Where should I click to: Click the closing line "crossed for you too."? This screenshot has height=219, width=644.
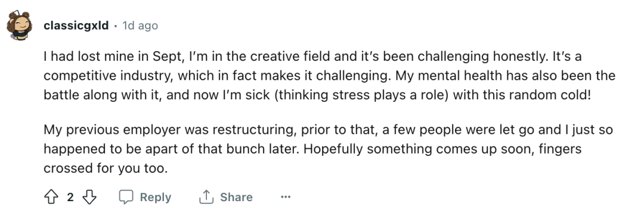click(x=106, y=168)
